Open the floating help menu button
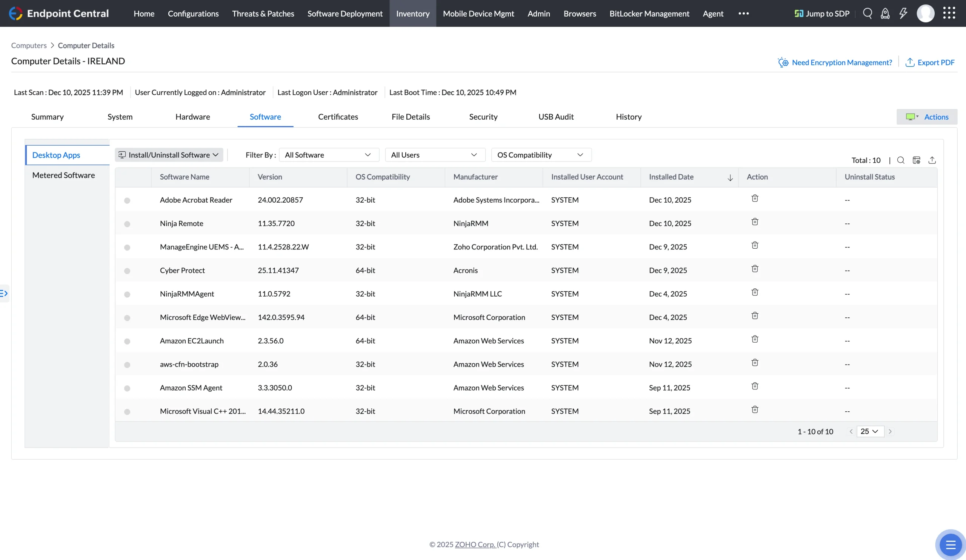966x560 pixels. (950, 545)
